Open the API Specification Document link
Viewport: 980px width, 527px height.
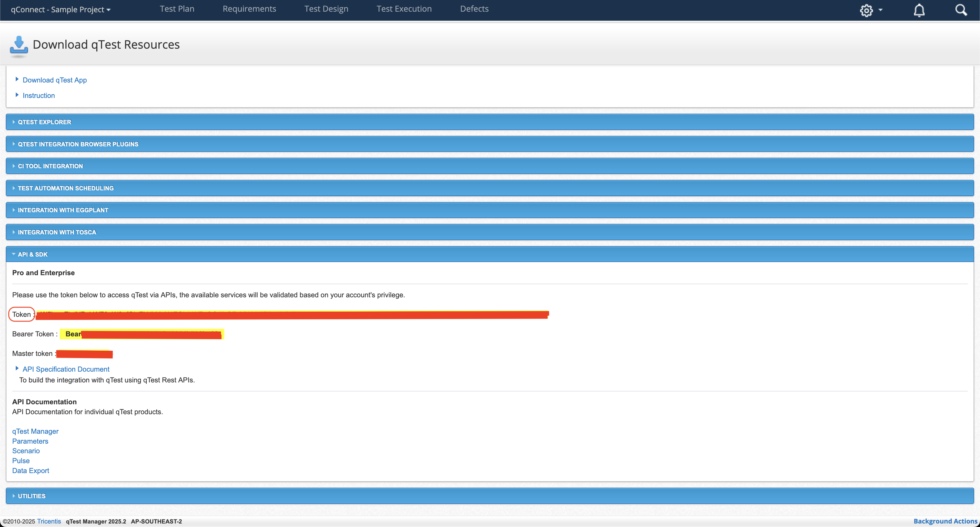66,369
